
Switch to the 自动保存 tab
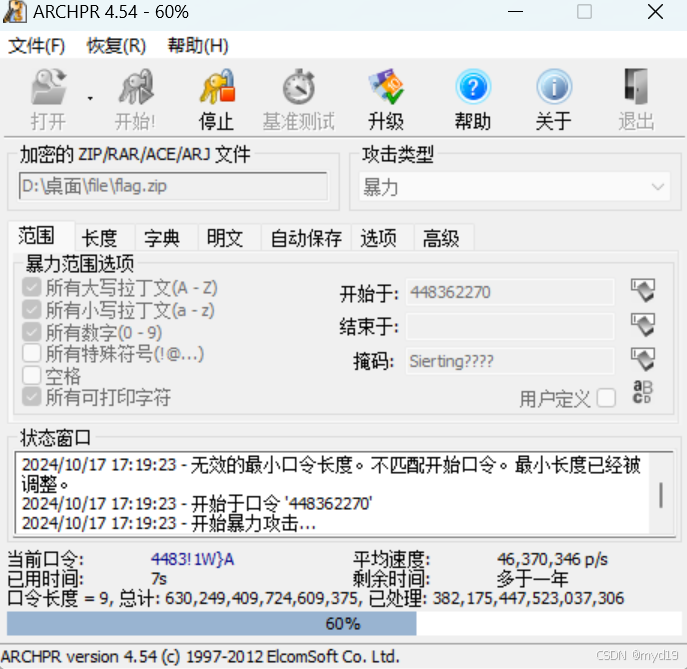(x=306, y=238)
